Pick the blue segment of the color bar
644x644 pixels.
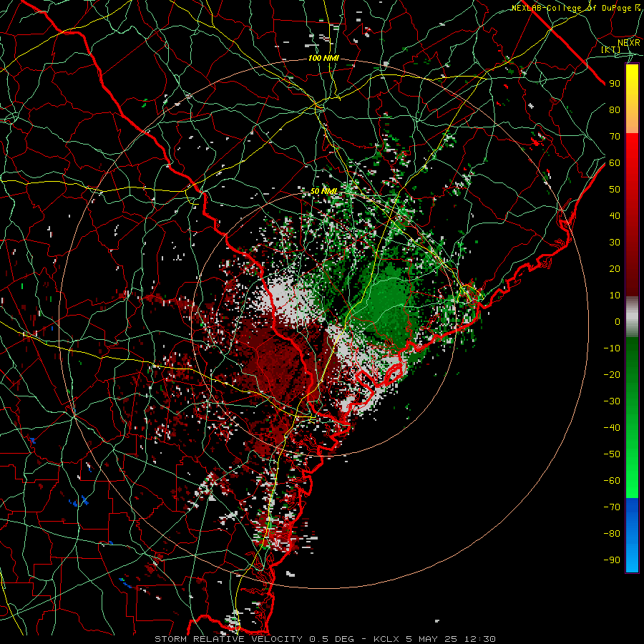click(632, 535)
